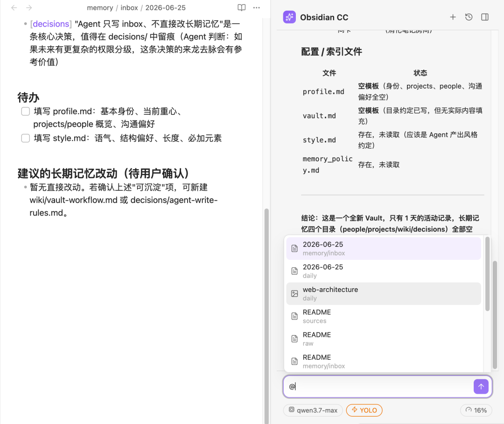Viewport: 504px width, 424px height.
Task: Open the qwen3.7-max model selector
Action: tap(313, 410)
